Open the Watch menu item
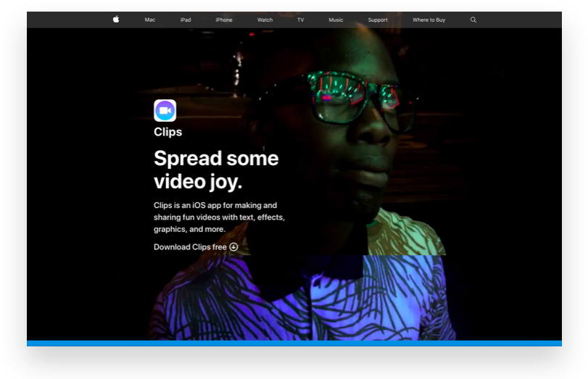Image resolution: width=588 pixels, height=379 pixels. pos(265,20)
